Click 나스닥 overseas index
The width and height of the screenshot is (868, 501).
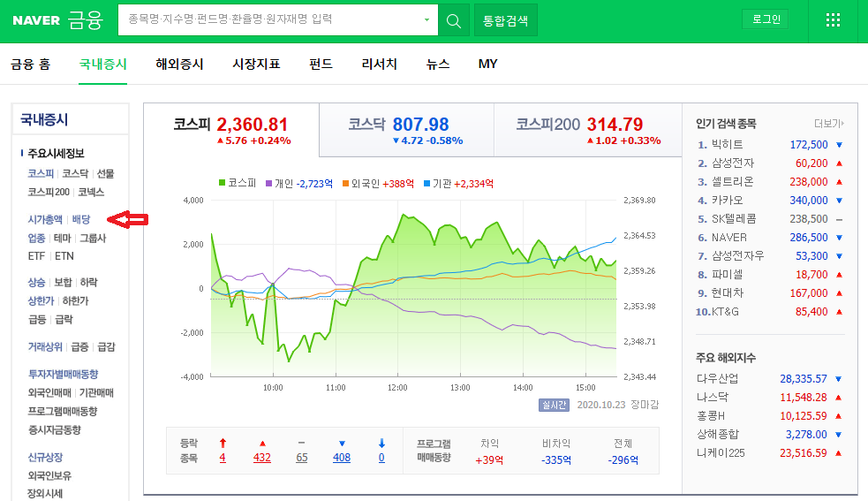pyautogui.click(x=713, y=398)
